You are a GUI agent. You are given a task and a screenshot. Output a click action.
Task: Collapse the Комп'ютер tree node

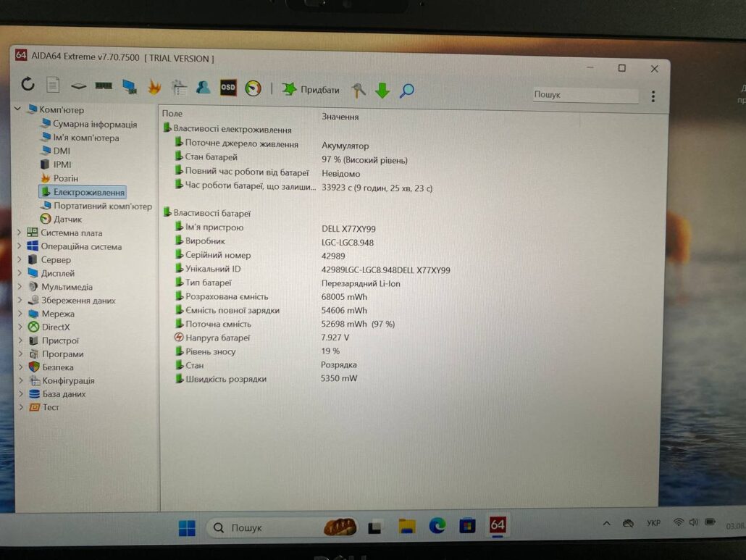click(x=17, y=109)
